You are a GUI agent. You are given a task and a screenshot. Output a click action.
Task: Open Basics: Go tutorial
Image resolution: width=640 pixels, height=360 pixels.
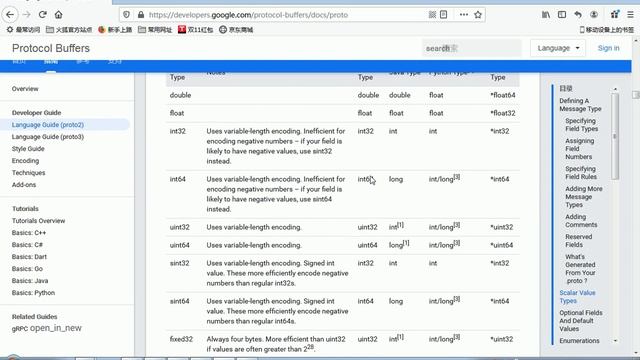pyautogui.click(x=27, y=269)
